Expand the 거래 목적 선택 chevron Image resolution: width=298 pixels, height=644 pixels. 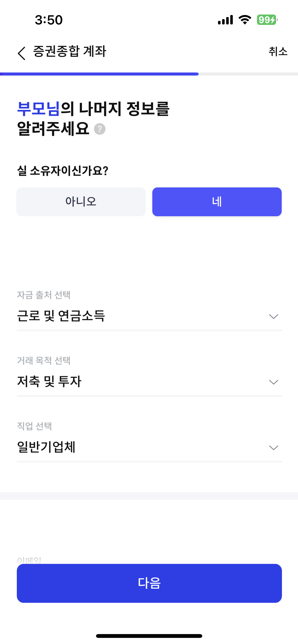coord(274,382)
